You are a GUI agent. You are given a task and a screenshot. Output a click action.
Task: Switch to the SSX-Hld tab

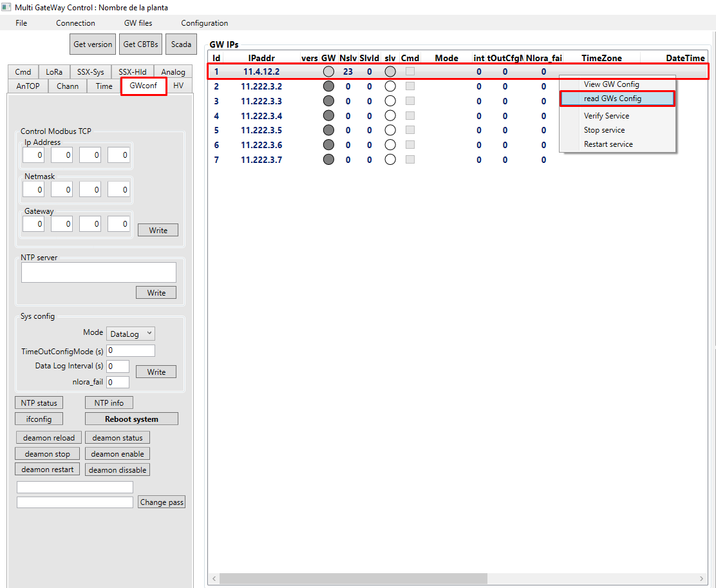[132, 71]
